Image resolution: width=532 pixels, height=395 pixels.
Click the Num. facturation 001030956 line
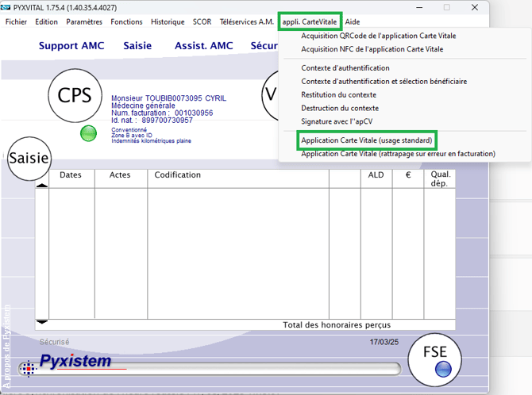click(162, 113)
